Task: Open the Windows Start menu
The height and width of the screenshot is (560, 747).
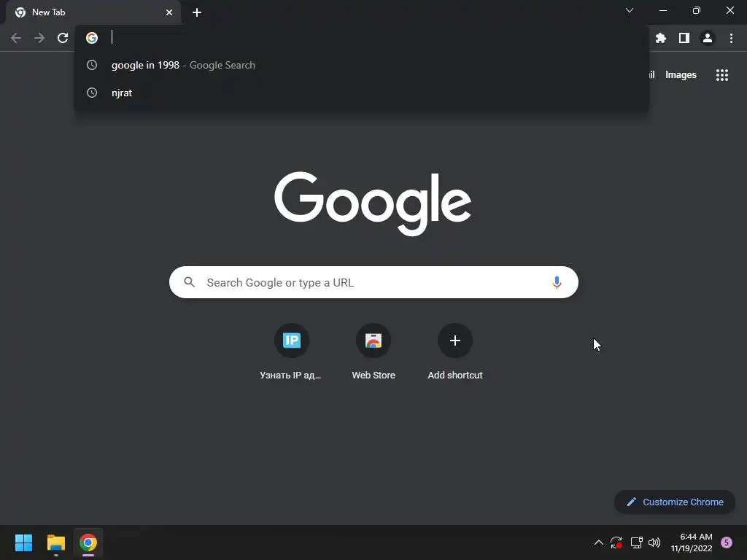Action: tap(23, 542)
